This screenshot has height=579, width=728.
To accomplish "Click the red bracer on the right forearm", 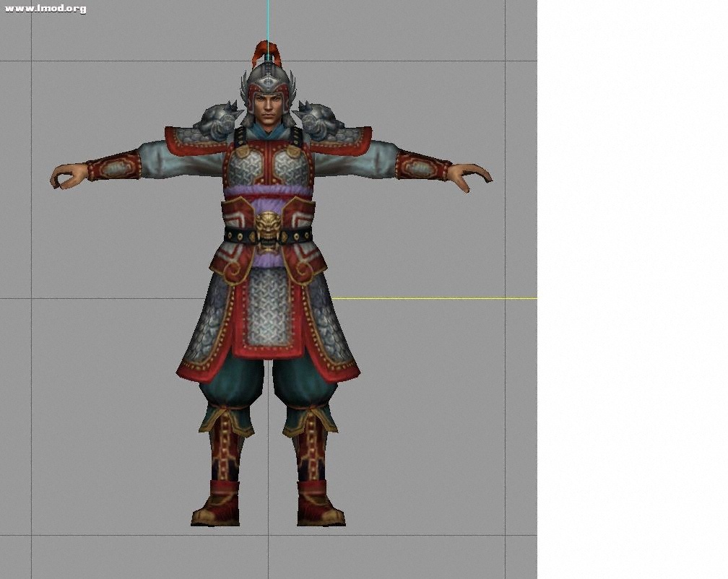I will 423,167.
